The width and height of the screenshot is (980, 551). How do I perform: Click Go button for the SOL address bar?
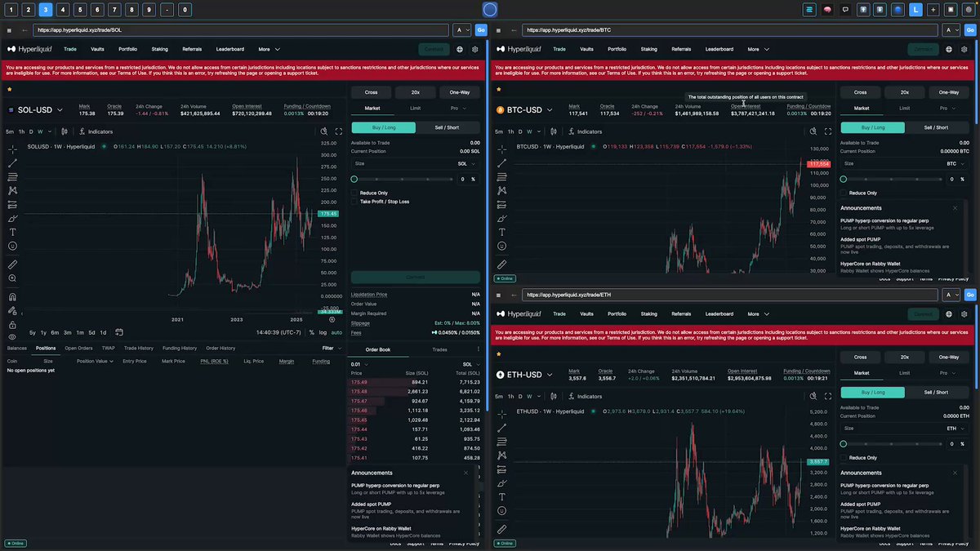pyautogui.click(x=480, y=29)
